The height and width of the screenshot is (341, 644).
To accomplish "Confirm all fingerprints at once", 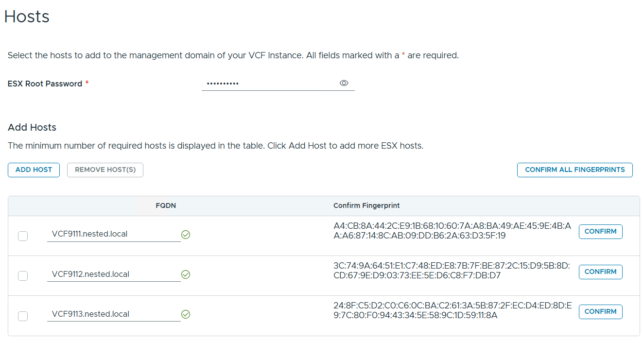I will pos(574,170).
